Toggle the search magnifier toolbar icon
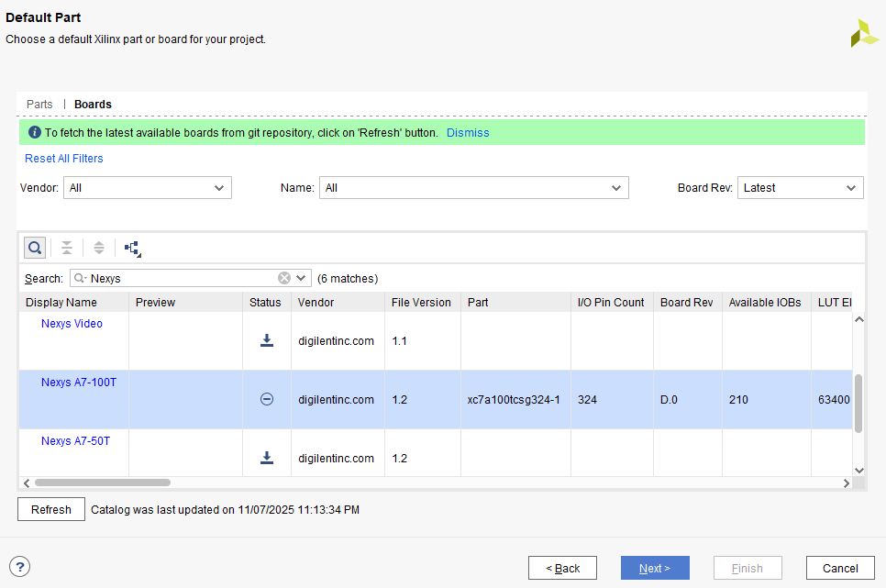Image resolution: width=886 pixels, height=588 pixels. [34, 248]
